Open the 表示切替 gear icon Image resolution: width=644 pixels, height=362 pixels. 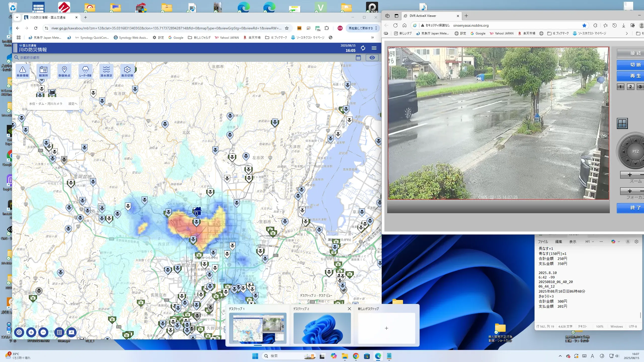pos(127,71)
